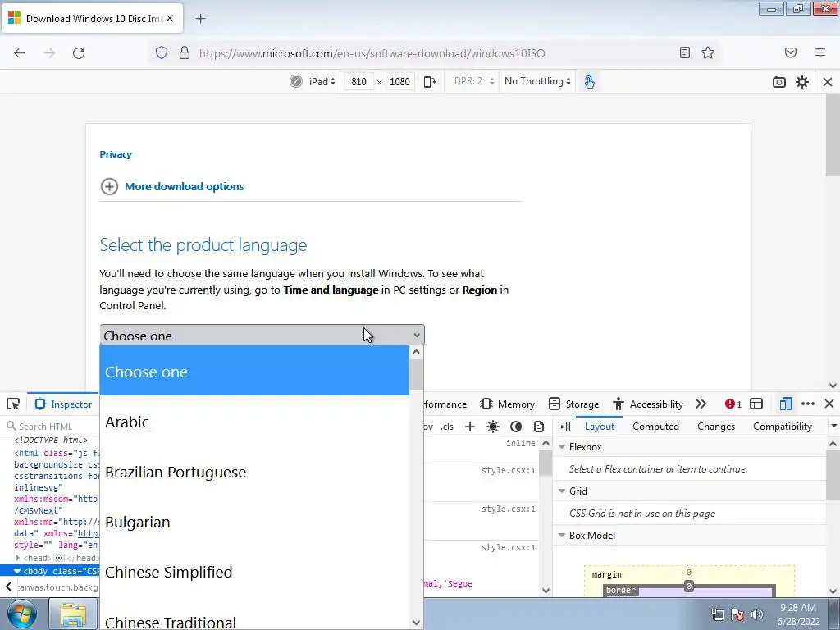This screenshot has height=630, width=840.
Task: Choose Bulgarian from the list
Action: (254, 522)
